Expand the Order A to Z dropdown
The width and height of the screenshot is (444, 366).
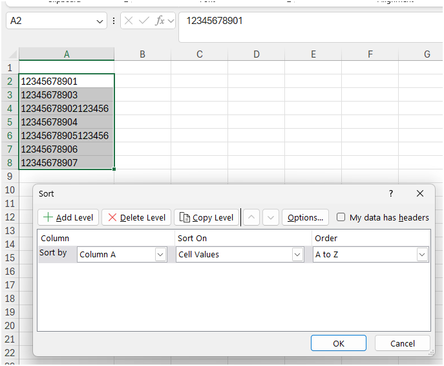pos(422,255)
